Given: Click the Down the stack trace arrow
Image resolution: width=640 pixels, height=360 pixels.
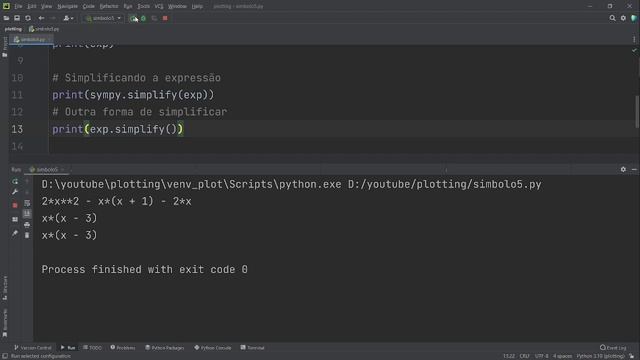Looking at the screenshot, I should 27,192.
